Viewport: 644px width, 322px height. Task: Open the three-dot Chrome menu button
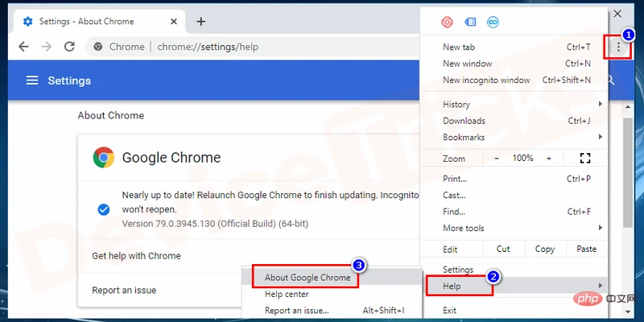coord(618,47)
